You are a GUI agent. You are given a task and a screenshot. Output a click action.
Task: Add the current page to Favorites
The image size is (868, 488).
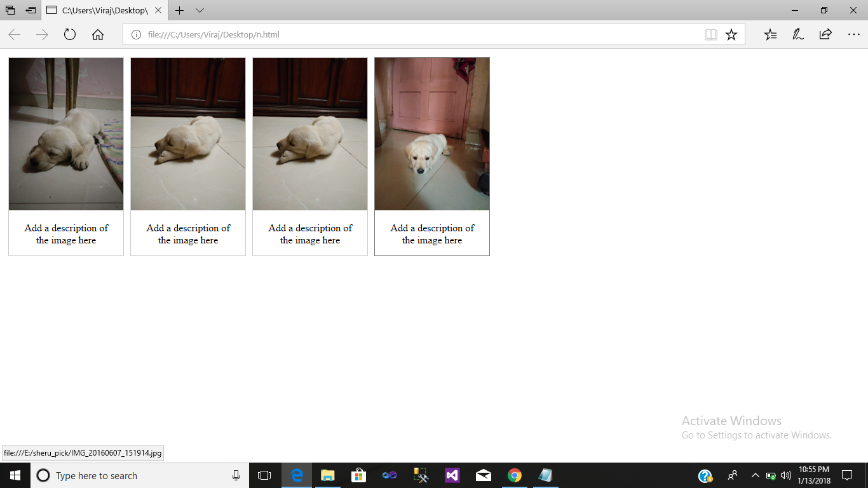[x=731, y=34]
